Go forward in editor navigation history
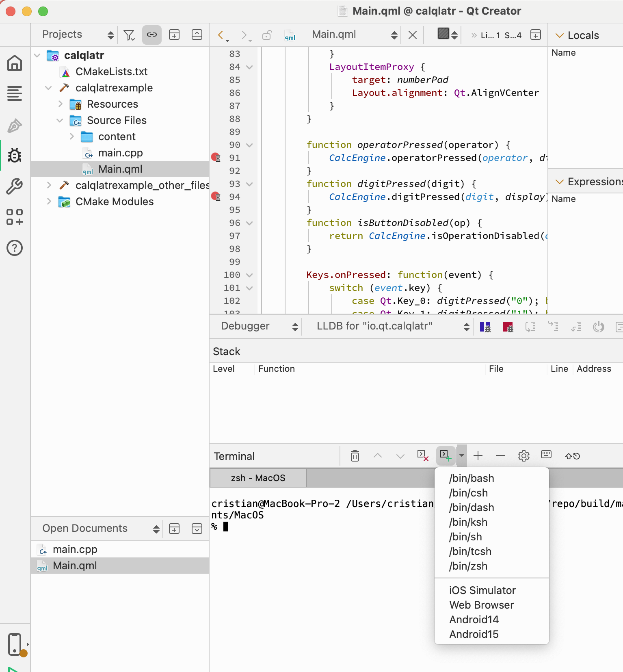This screenshot has width=623, height=672. tap(244, 35)
